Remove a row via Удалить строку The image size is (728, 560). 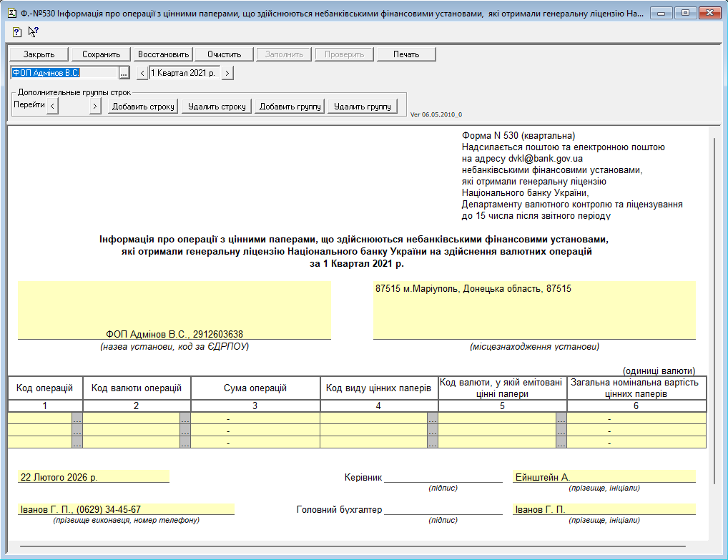217,107
